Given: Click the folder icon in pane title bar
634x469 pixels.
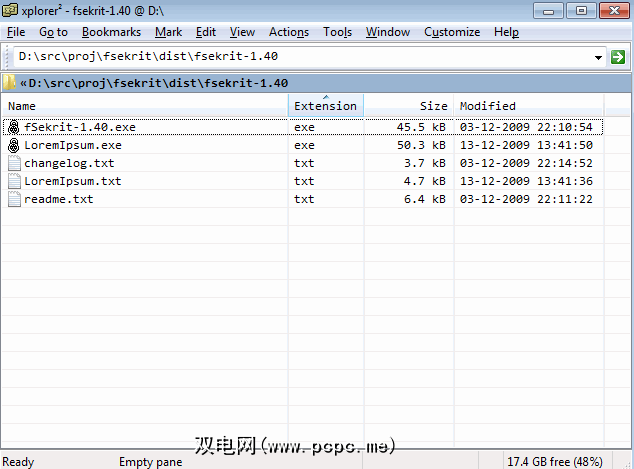Looking at the screenshot, I should (x=9, y=83).
